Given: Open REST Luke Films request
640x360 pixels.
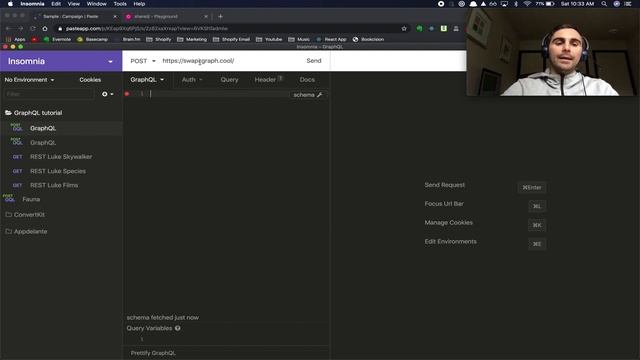Looking at the screenshot, I should coord(61,185).
